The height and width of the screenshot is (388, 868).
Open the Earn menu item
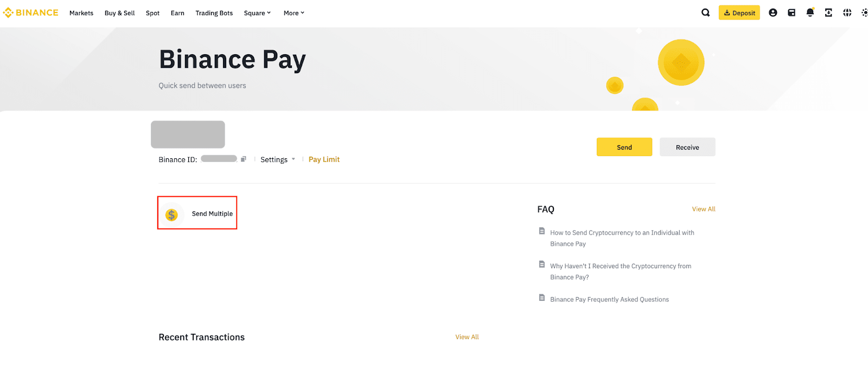tap(177, 13)
